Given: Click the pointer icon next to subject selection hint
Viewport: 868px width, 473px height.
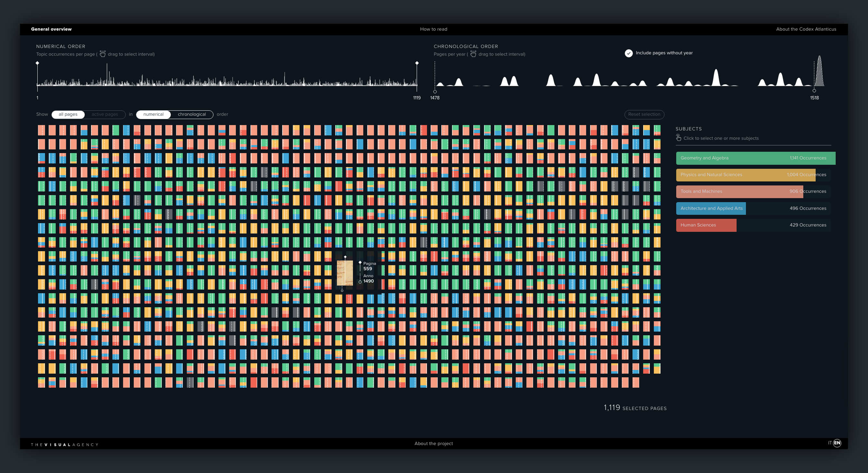Looking at the screenshot, I should 678,137.
